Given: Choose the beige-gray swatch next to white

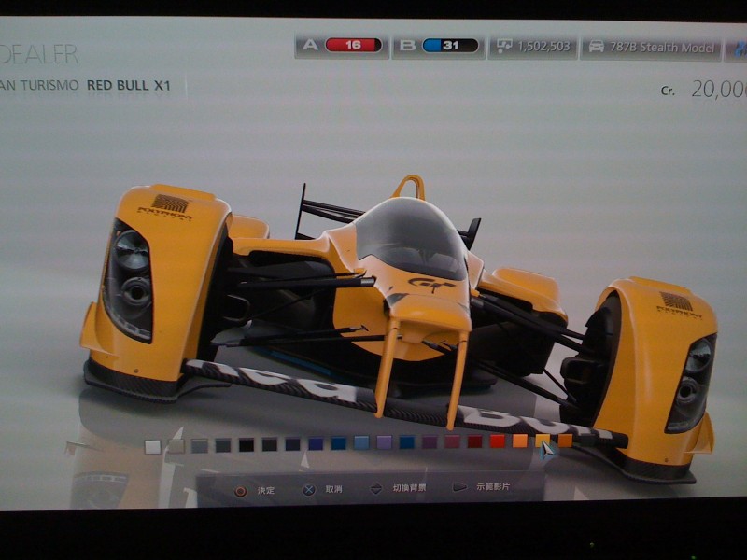Looking at the screenshot, I should (176, 446).
